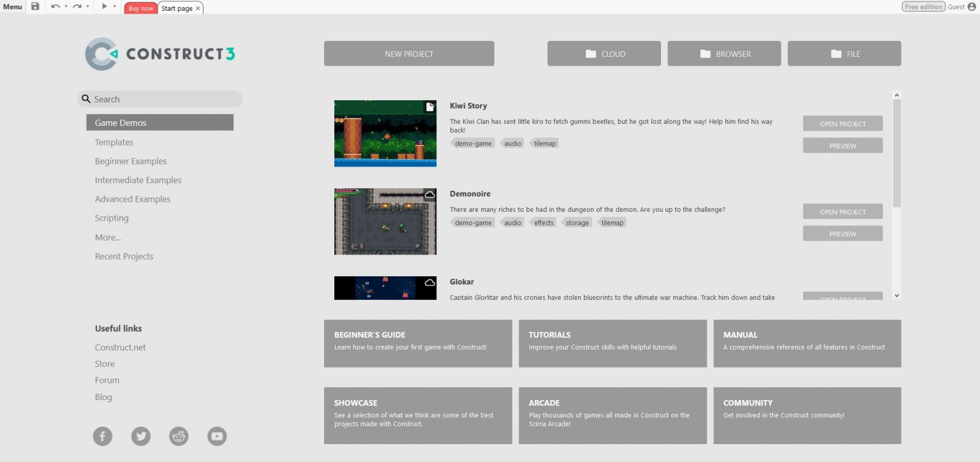Click the Redo arrow icon

(x=77, y=6)
